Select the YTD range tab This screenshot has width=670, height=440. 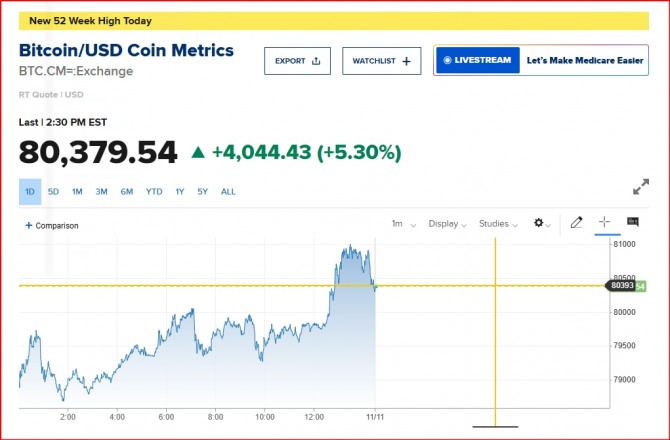[x=154, y=191]
